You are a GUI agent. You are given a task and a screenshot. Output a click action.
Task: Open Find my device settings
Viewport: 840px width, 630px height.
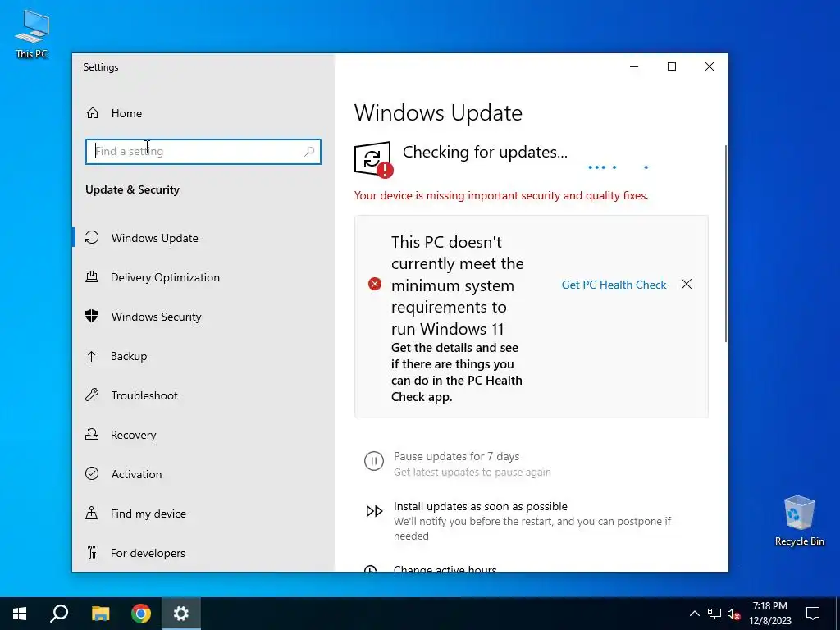click(x=203, y=514)
